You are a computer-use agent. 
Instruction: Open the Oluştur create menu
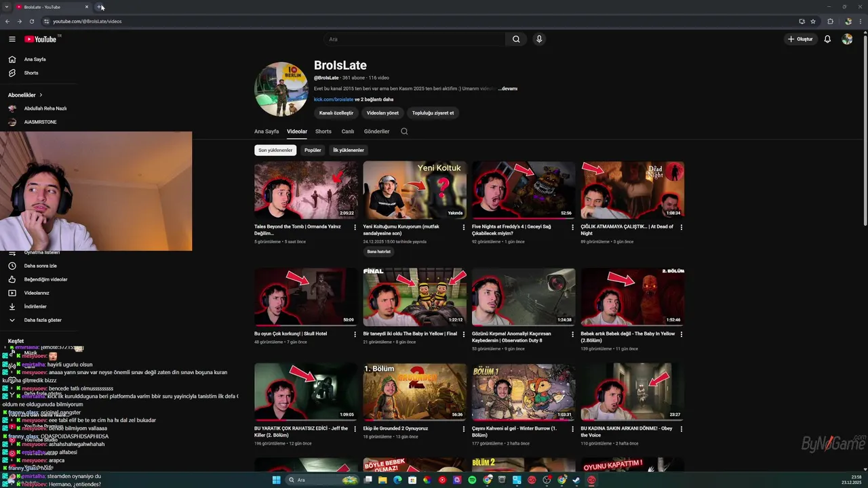800,39
